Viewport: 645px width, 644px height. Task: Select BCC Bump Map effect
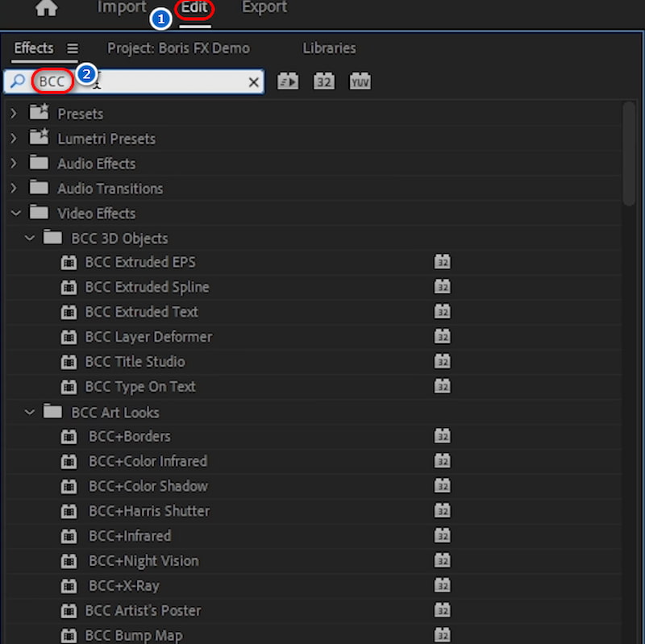tap(134, 636)
